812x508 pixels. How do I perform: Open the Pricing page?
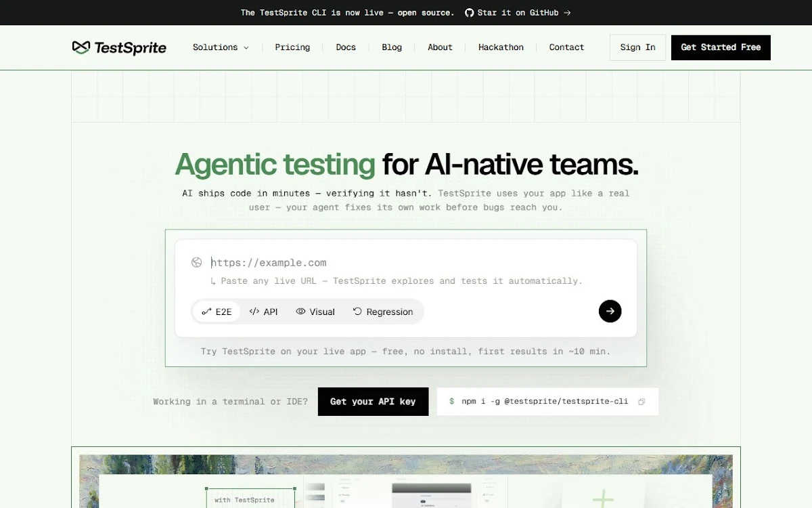pos(292,47)
